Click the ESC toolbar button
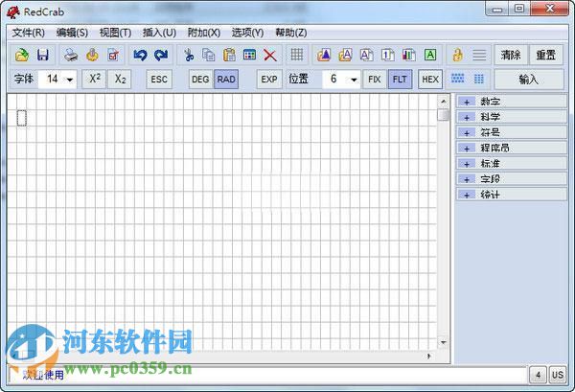Viewport: 575px width, 392px height. point(159,80)
